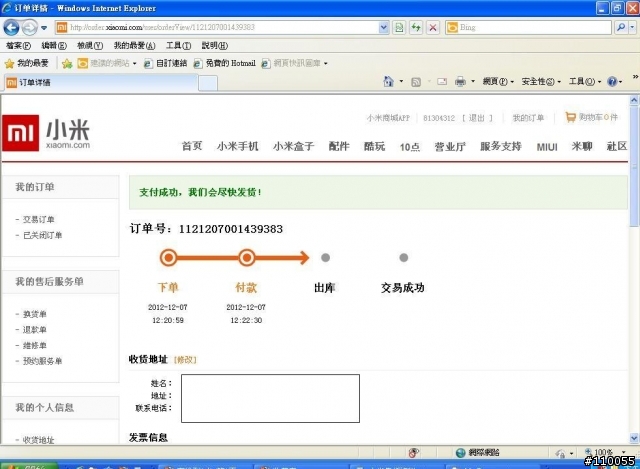Open the 安全性(S) command bar menu
This screenshot has height=469, width=640.
pos(541,82)
